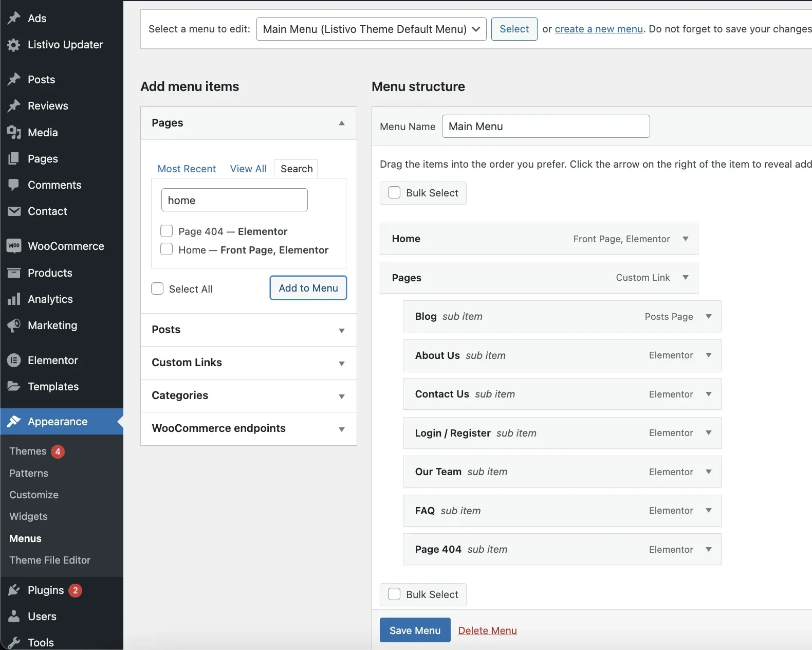Image resolution: width=812 pixels, height=650 pixels.
Task: Click the Reviews pushpin icon
Action: pyautogui.click(x=14, y=105)
